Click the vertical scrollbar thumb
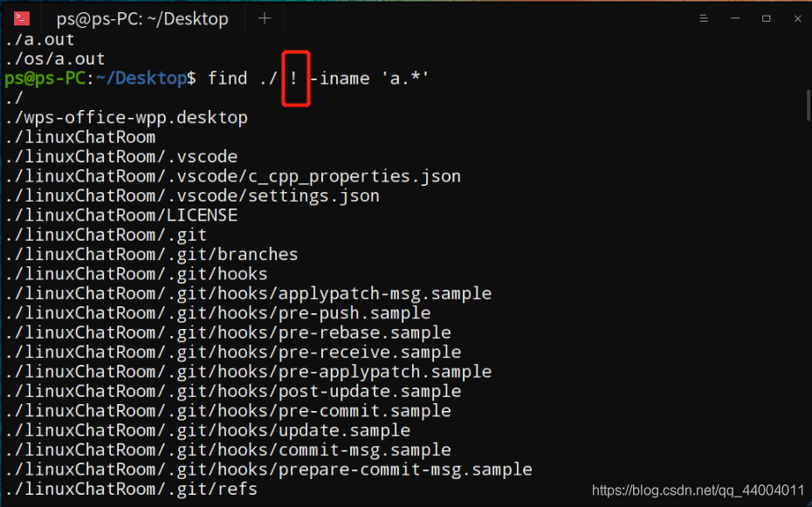The image size is (812, 507). tap(809, 105)
